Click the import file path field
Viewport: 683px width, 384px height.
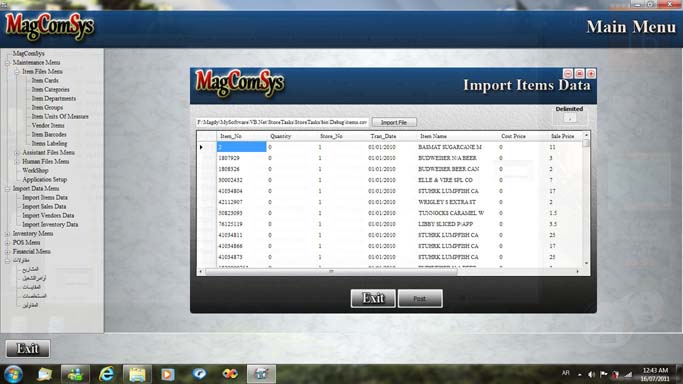click(x=282, y=122)
